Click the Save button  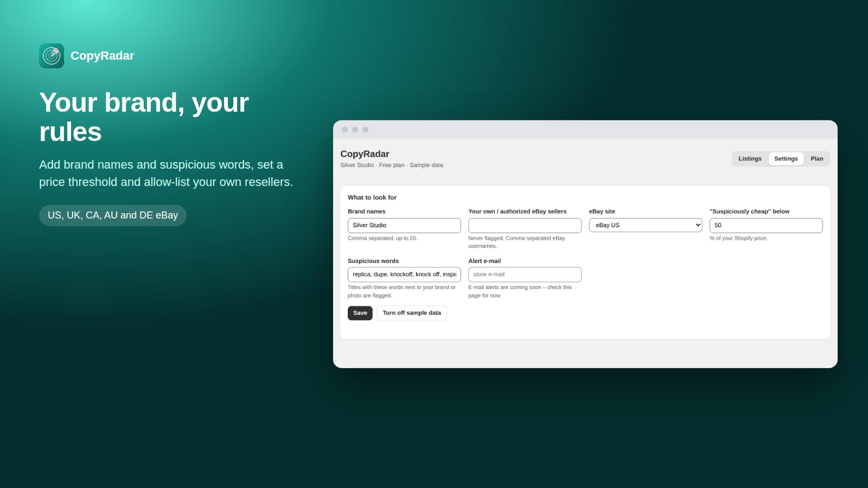tap(360, 313)
